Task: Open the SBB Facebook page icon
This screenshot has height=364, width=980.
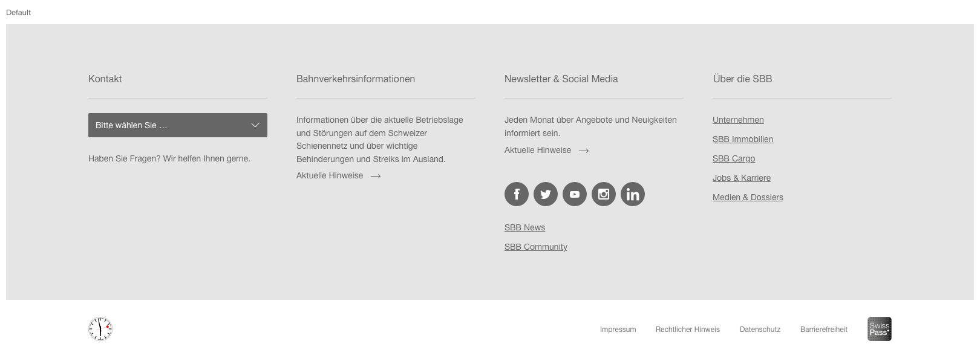Action: click(517, 194)
